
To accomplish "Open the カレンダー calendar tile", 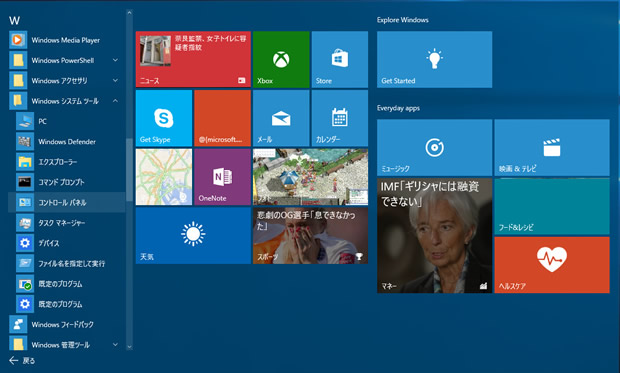I will (340, 118).
